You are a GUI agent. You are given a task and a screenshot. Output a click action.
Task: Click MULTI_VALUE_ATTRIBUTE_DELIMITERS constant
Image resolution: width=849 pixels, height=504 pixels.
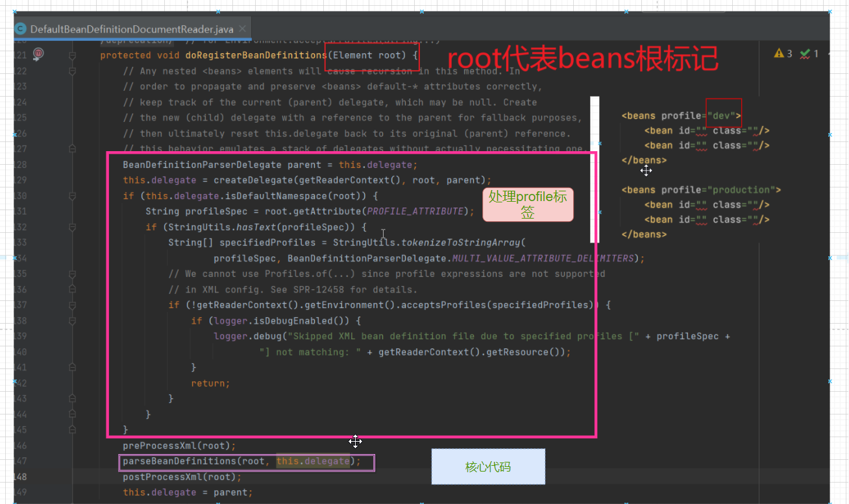point(543,258)
